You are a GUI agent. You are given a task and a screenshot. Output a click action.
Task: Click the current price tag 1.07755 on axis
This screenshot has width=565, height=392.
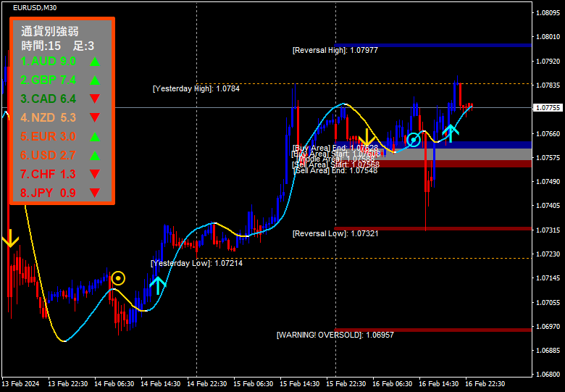548,108
